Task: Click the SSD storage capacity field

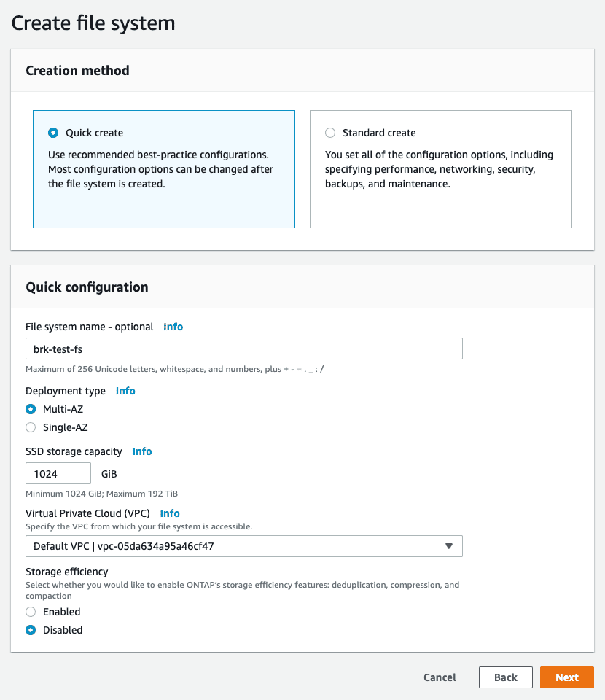Action: pos(58,473)
